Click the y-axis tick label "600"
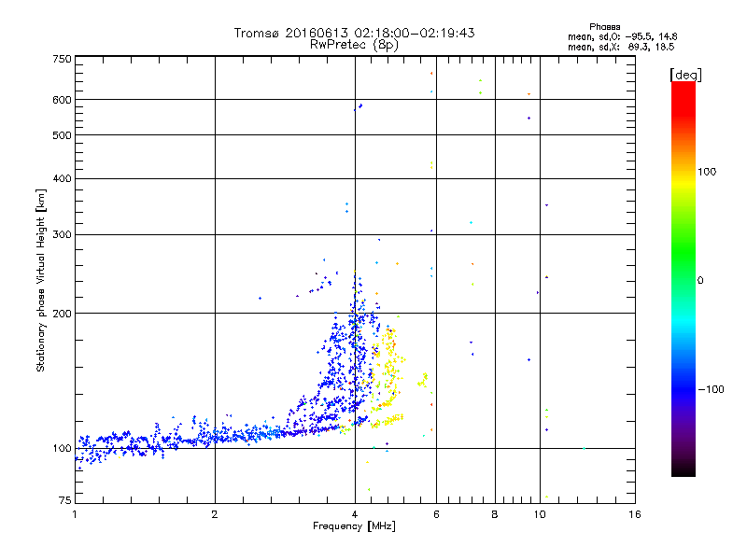The image size is (747, 560). tap(62, 100)
